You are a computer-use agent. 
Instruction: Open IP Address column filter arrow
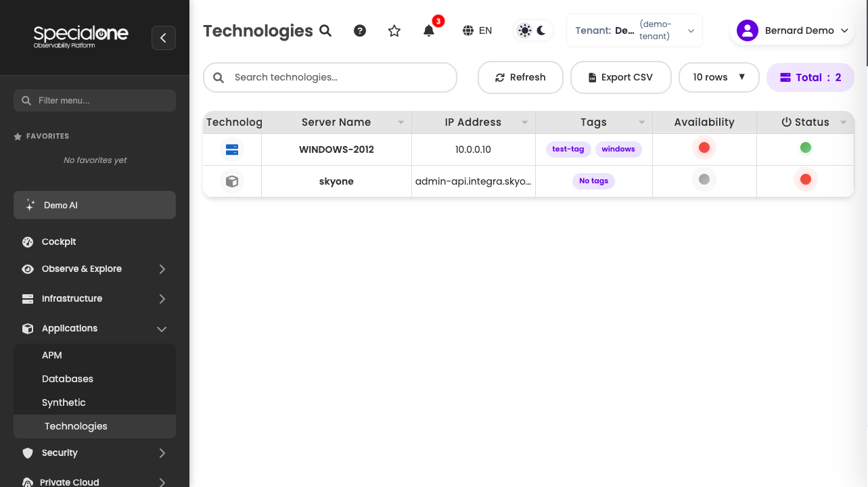[525, 122]
